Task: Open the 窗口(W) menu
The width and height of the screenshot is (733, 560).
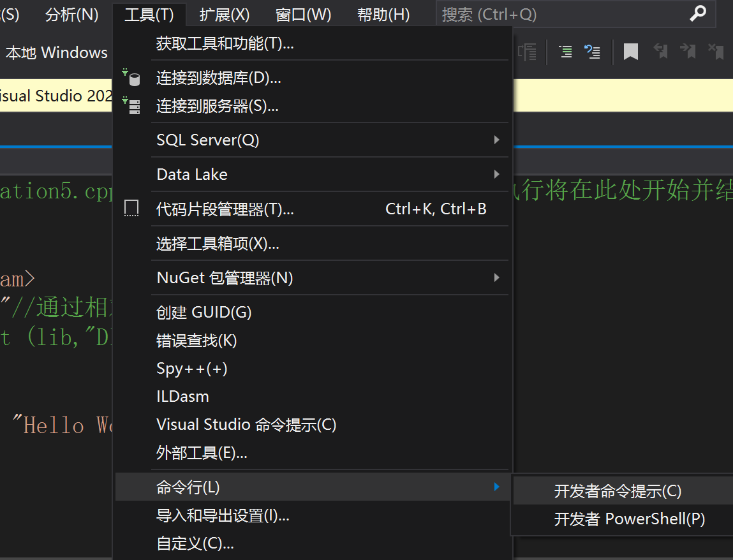Action: (304, 15)
